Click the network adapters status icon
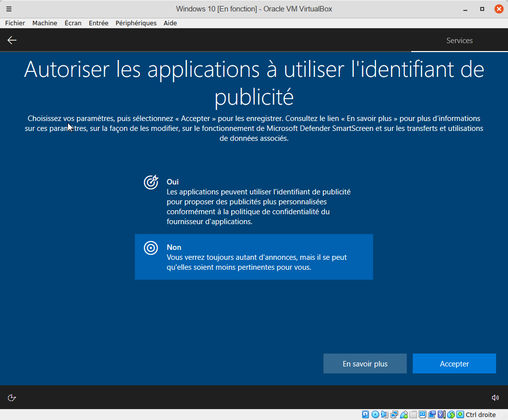This screenshot has height=420, width=508. 394,415
